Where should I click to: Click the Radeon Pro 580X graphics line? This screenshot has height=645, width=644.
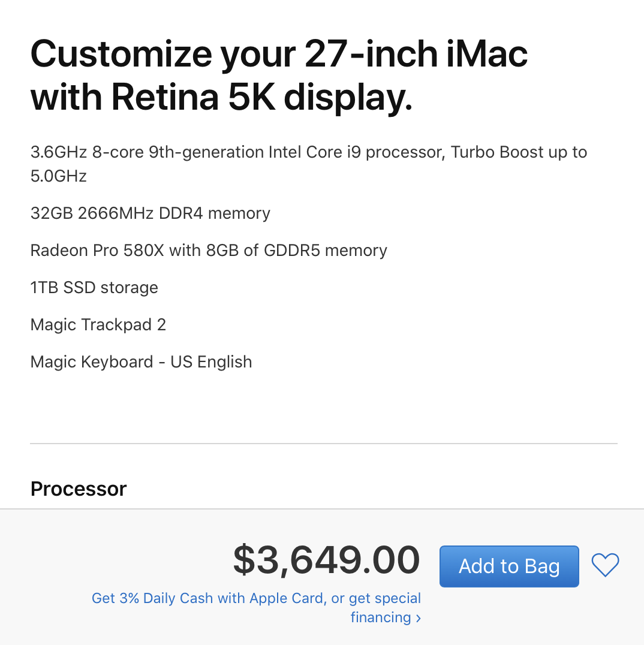pos(209,251)
